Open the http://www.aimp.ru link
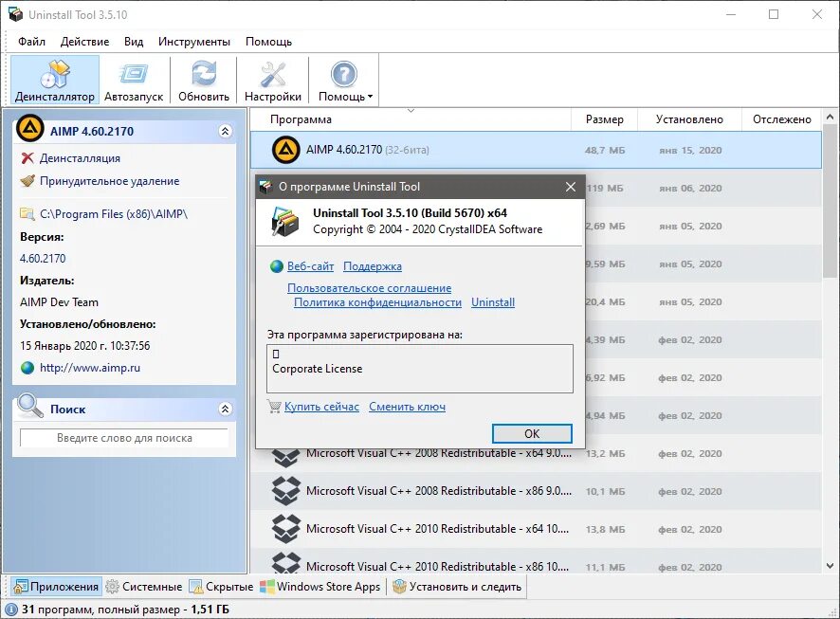This screenshot has width=840, height=619. tap(90, 368)
